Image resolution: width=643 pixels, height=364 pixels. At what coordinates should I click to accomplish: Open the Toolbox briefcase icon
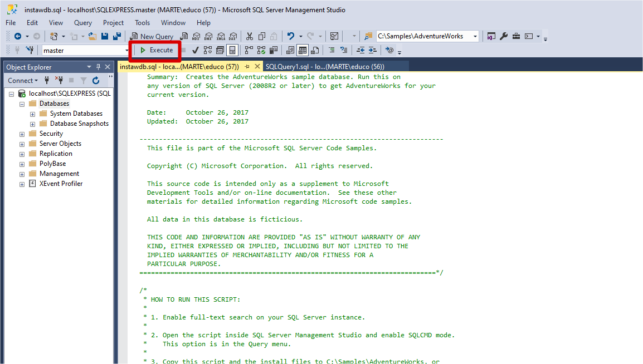517,36
